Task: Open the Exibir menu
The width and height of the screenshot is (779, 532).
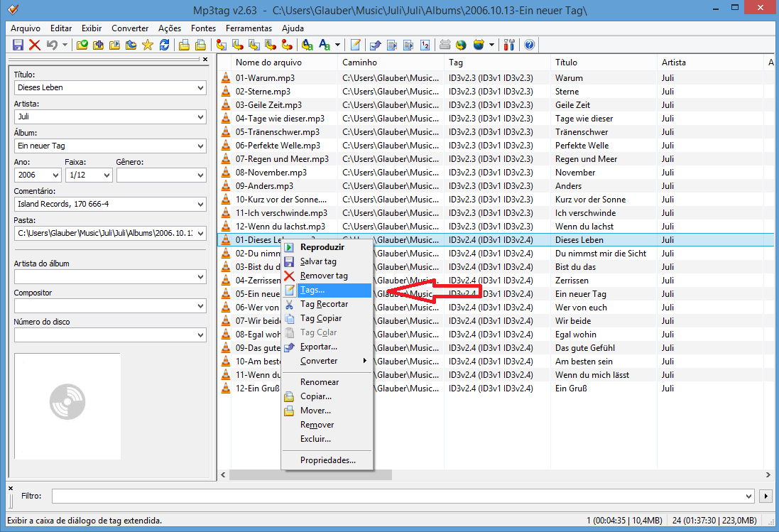Action: [x=92, y=28]
